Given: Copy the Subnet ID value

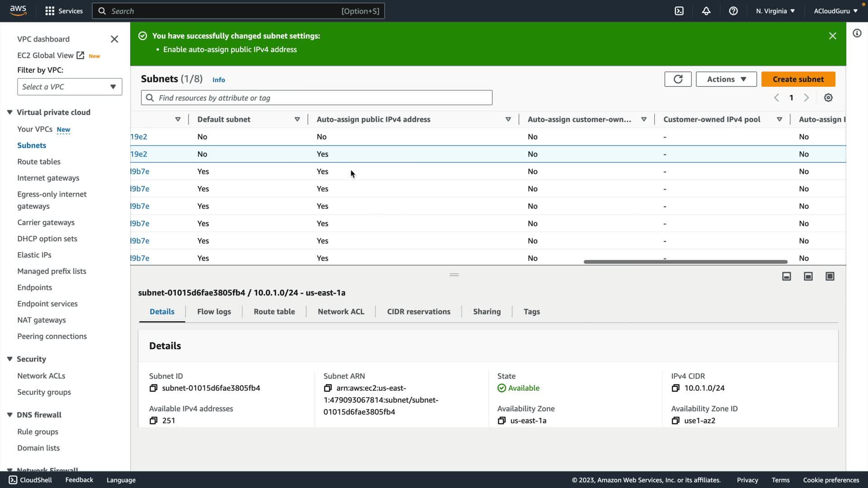Looking at the screenshot, I should [x=153, y=388].
